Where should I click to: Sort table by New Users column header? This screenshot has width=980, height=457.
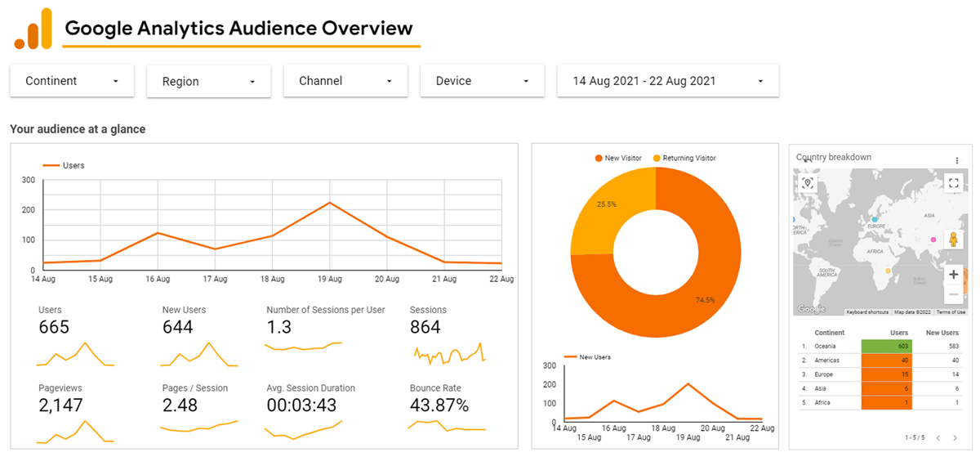pos(942,333)
